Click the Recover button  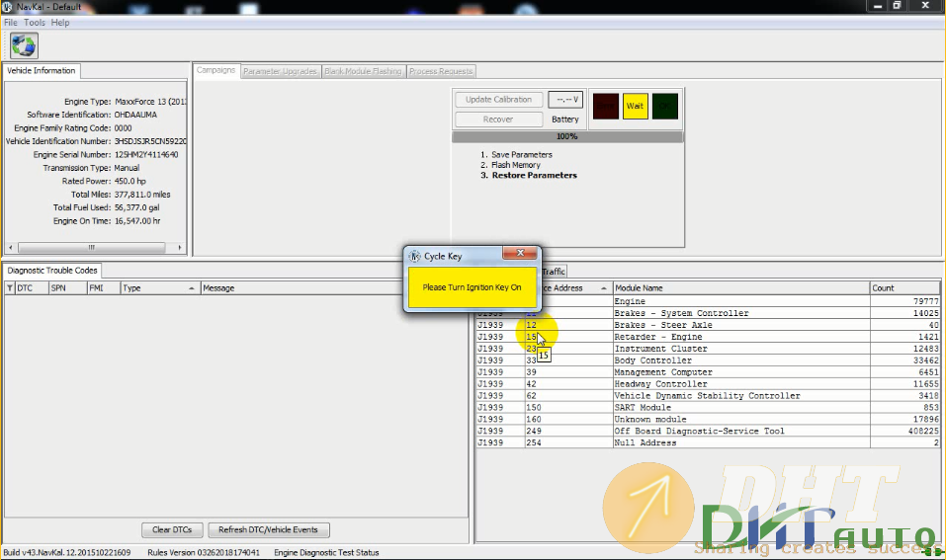click(x=498, y=120)
